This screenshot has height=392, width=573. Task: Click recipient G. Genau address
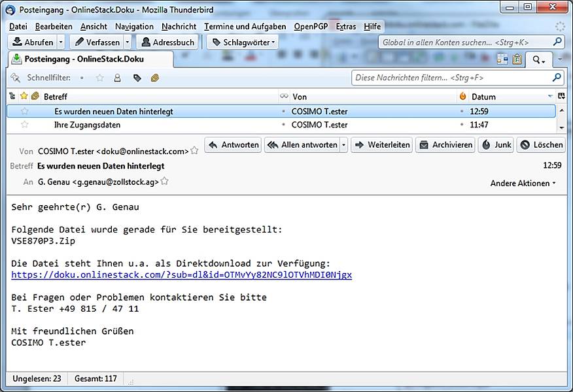pyautogui.click(x=98, y=182)
